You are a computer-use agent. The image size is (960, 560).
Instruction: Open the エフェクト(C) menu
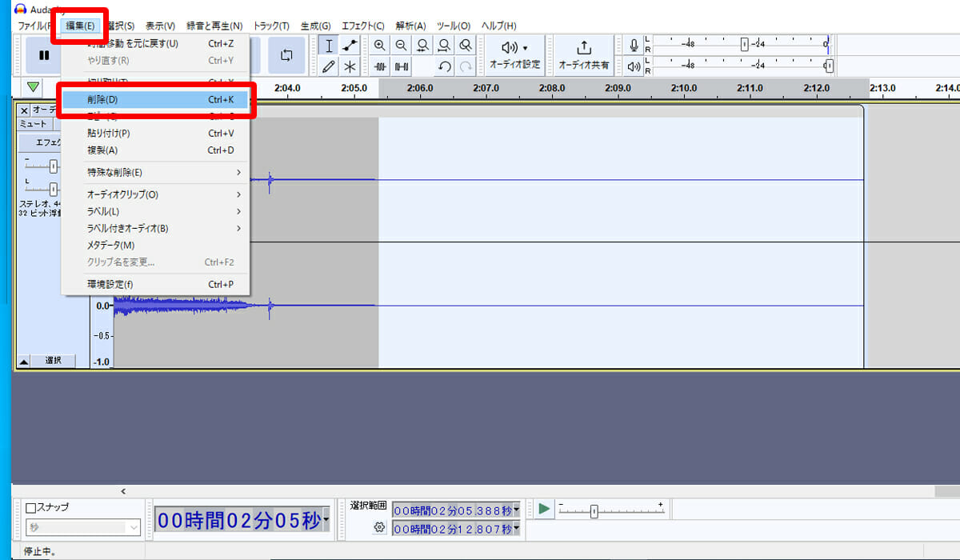click(362, 26)
